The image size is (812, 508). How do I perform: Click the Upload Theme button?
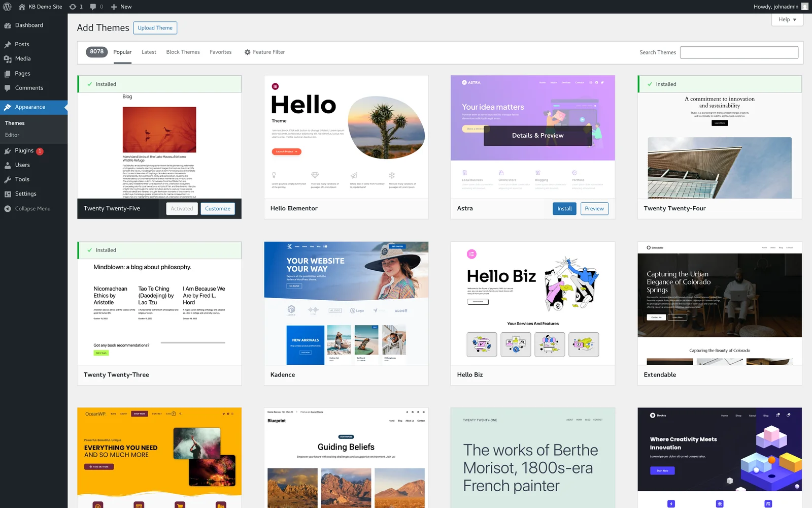coord(155,28)
